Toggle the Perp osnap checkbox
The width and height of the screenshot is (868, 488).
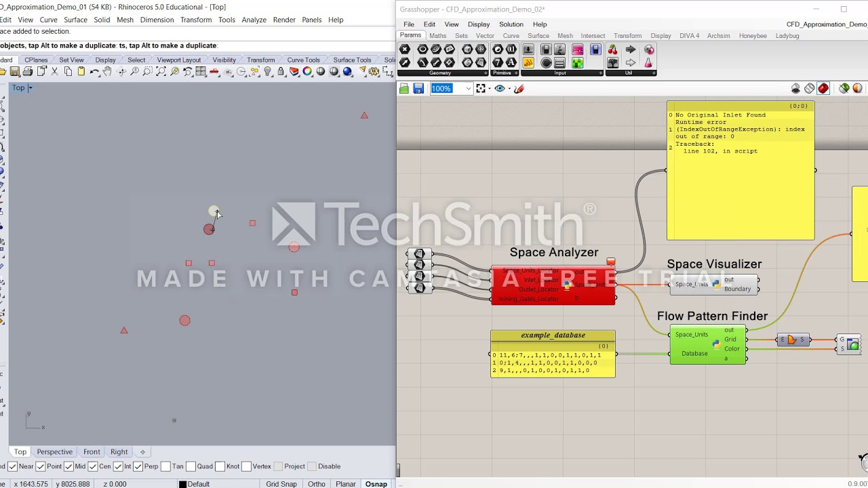coord(138,466)
